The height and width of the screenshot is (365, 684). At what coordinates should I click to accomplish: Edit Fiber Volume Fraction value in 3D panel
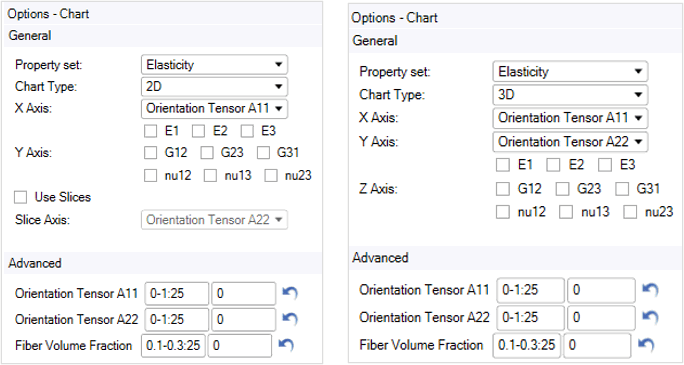pos(597,345)
